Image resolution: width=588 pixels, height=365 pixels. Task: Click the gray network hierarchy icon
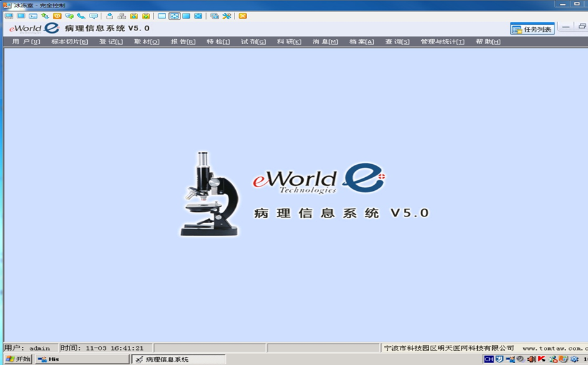click(121, 16)
